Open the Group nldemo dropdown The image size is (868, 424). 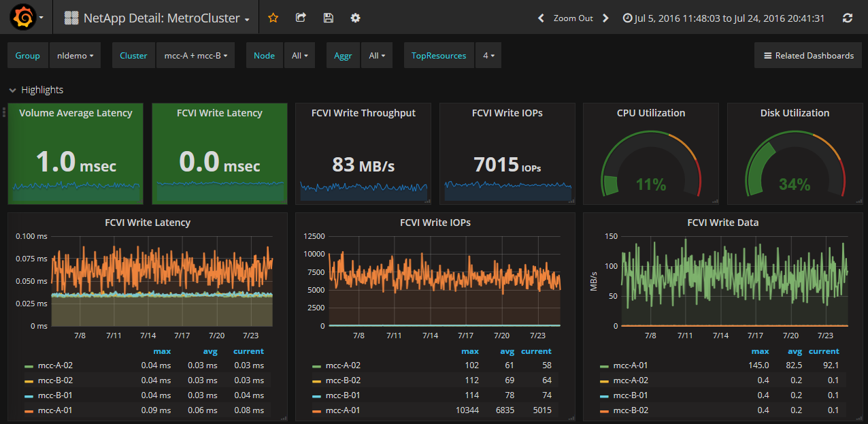[x=75, y=56]
